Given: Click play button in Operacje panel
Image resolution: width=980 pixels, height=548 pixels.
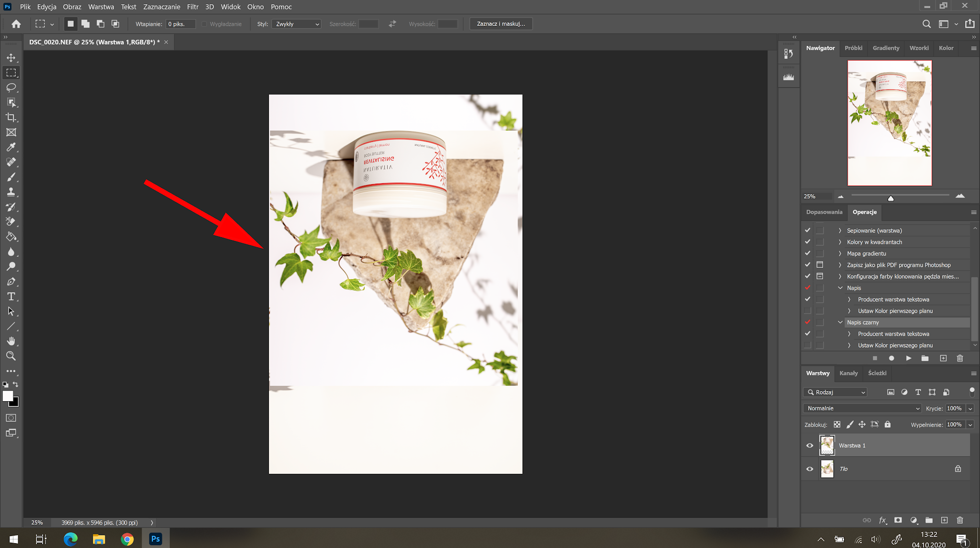Looking at the screenshot, I should 908,358.
